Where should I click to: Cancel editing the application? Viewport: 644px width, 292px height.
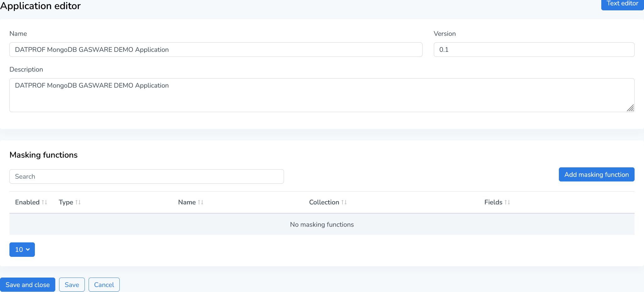click(x=104, y=284)
